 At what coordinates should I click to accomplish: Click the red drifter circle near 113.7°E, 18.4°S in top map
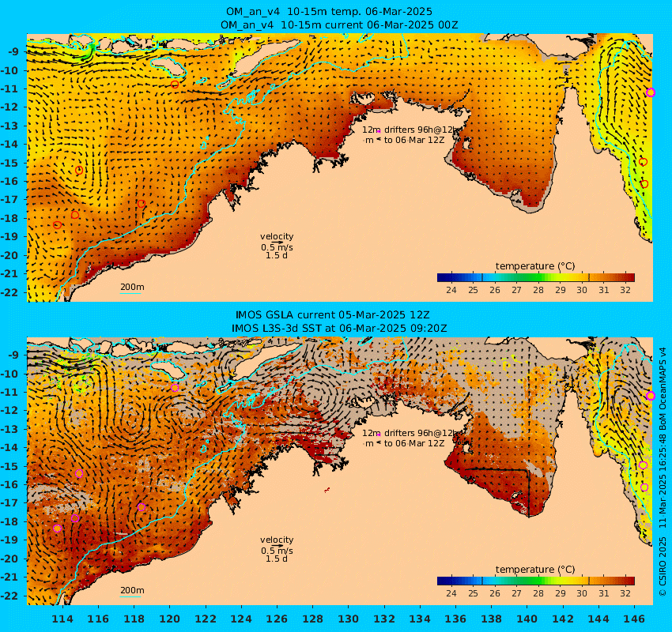click(58, 225)
